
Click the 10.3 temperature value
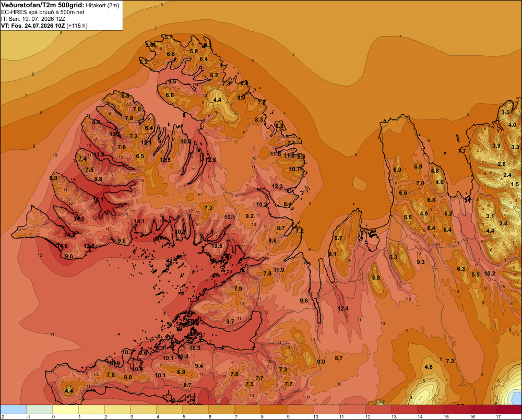click(x=181, y=232)
